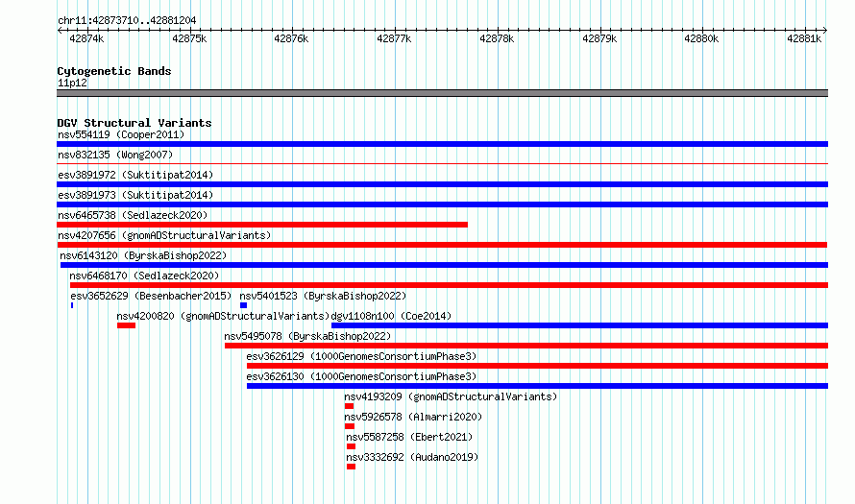The image size is (855, 504).
Task: Click the blue bar under esv3891972
Action: click(x=442, y=184)
